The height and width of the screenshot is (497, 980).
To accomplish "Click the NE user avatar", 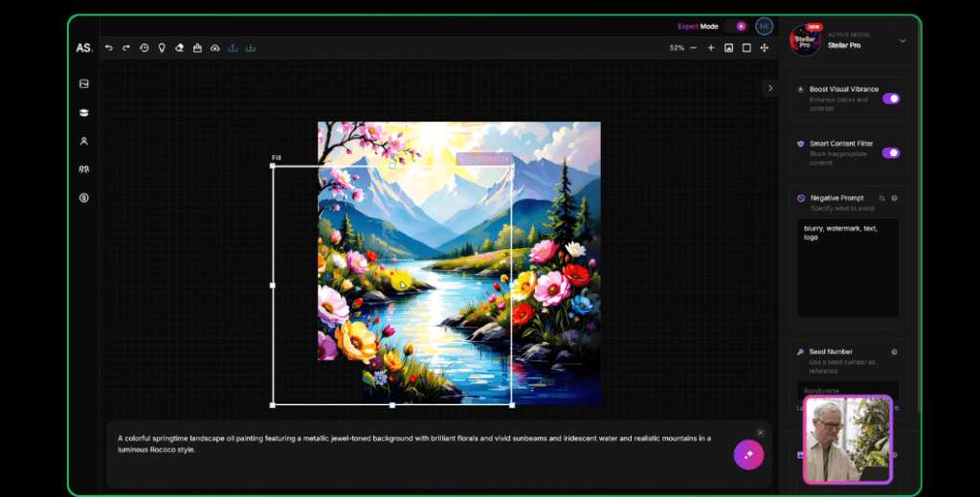I will (x=764, y=26).
